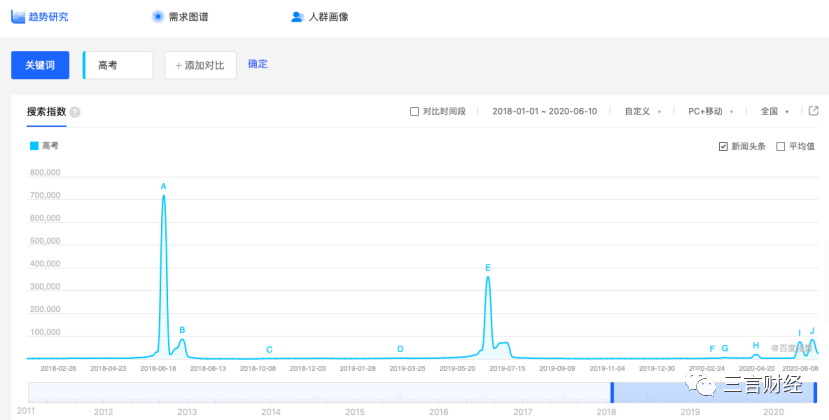This screenshot has height=420, width=829.
Task: Select news marker A on the chart
Action: (x=163, y=186)
